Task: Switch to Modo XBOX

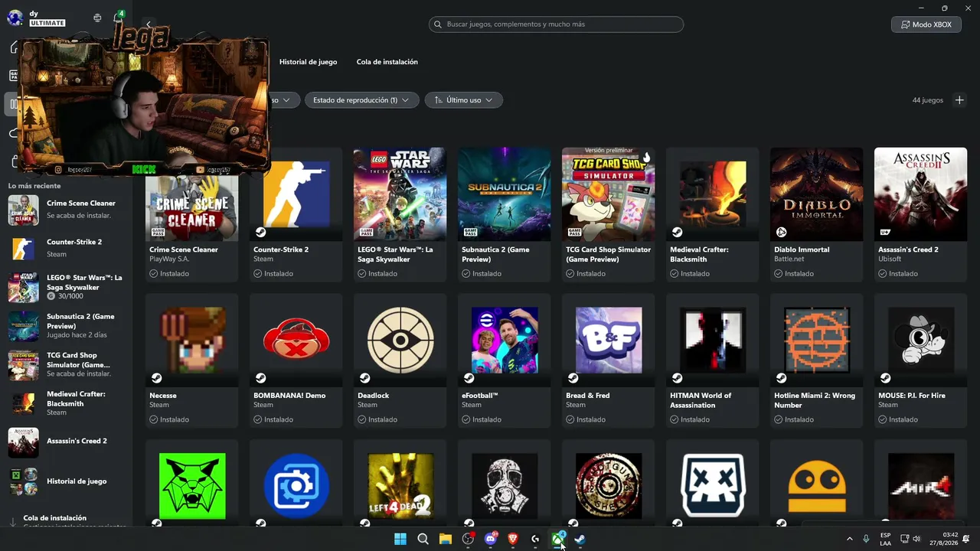Action: pos(926,24)
